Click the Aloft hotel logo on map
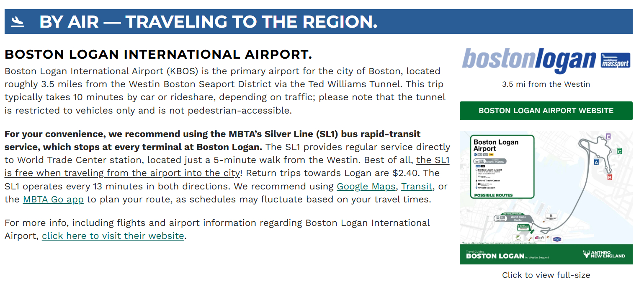This screenshot has height=290, width=644. (x=539, y=238)
